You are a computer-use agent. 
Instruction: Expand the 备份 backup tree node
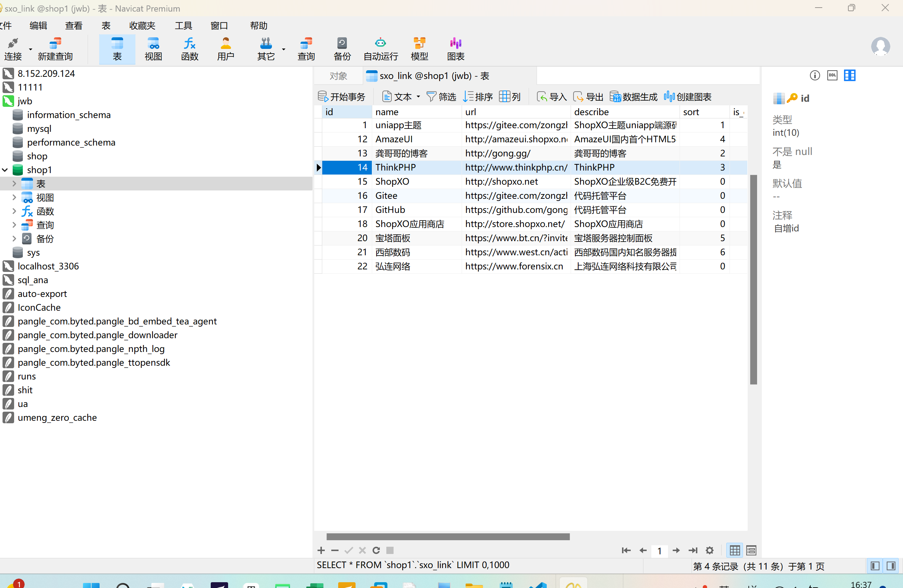(14, 239)
